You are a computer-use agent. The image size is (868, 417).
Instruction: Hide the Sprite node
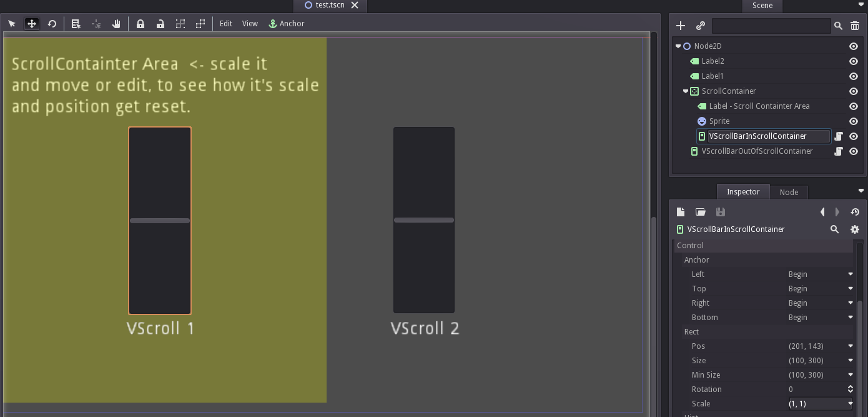point(853,121)
